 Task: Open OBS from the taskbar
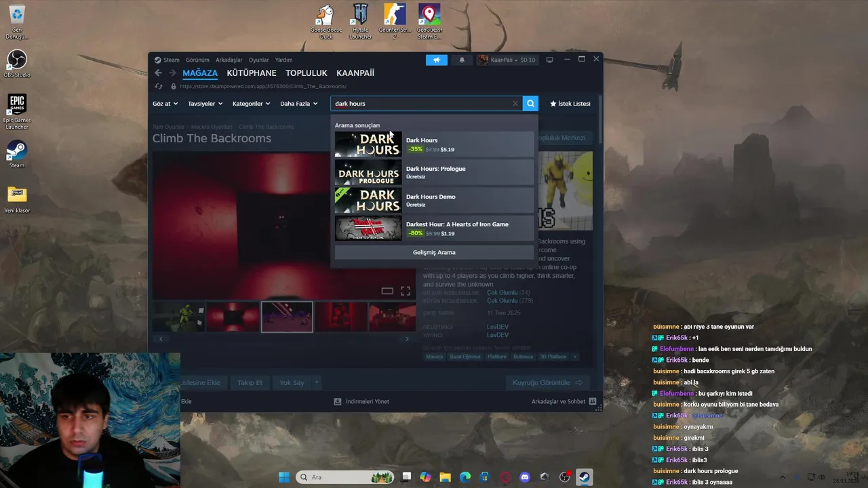(564, 477)
